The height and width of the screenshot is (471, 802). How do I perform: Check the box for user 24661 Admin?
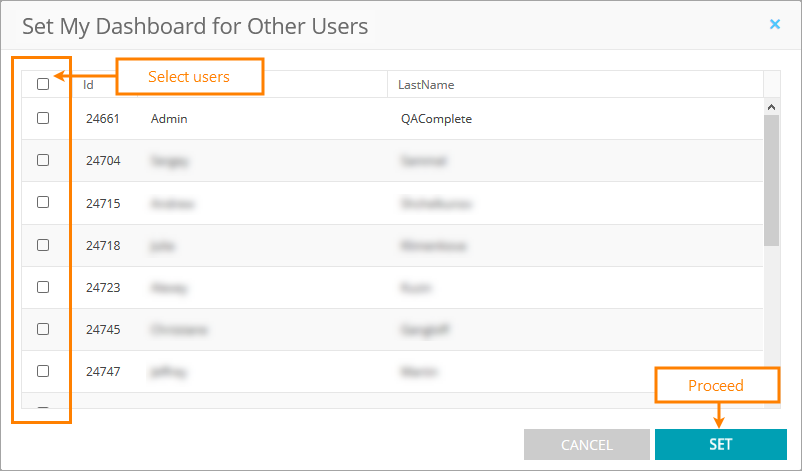pyautogui.click(x=43, y=118)
